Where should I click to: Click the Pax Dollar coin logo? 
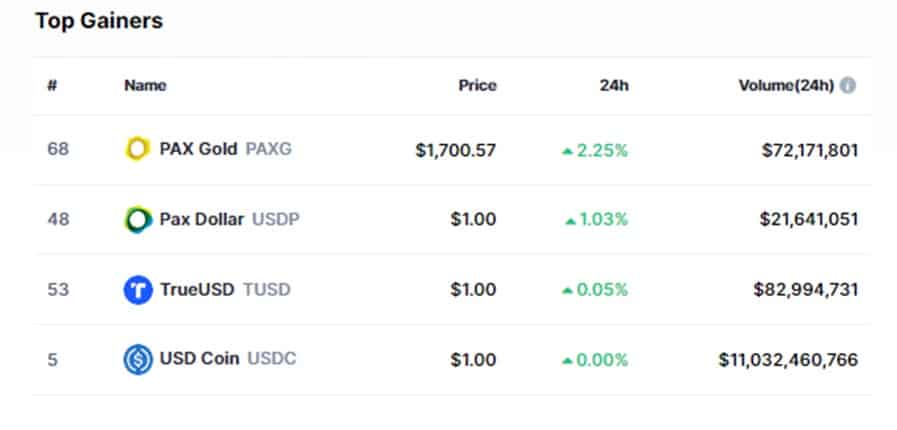coord(138,220)
